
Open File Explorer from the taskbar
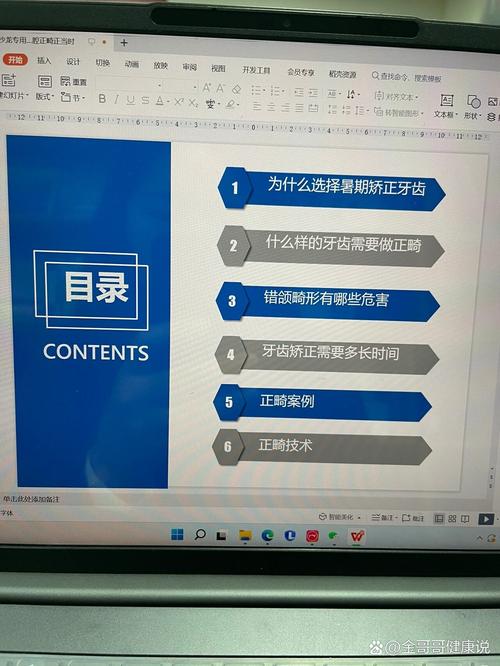(x=245, y=536)
